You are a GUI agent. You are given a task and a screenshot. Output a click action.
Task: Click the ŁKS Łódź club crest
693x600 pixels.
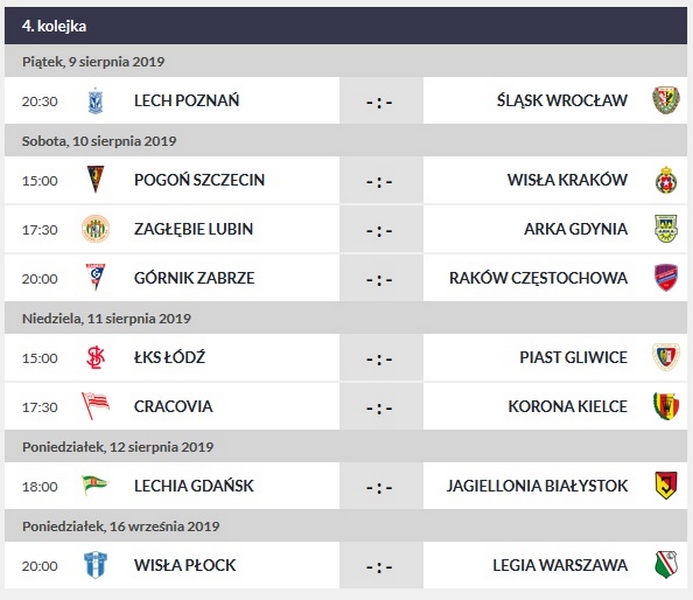[95, 358]
